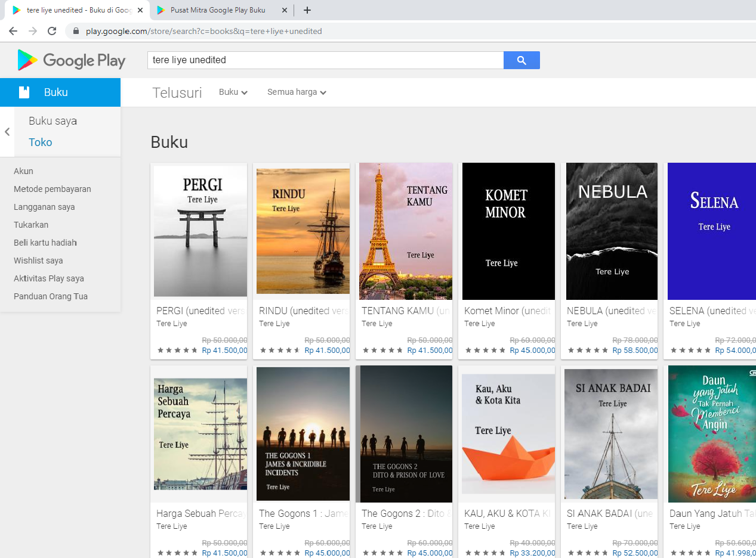The width and height of the screenshot is (756, 558).
Task: Click the Rp 33.200,00 price under KAU, AKU
Action: pos(532,553)
